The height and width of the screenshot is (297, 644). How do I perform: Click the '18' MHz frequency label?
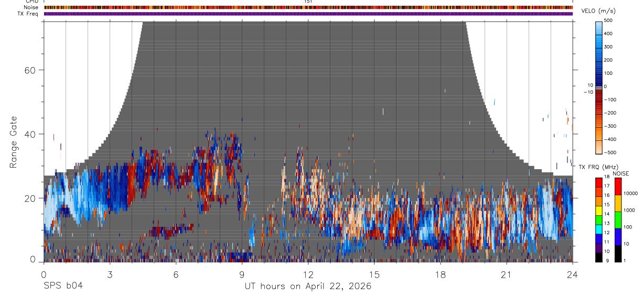(x=607, y=177)
